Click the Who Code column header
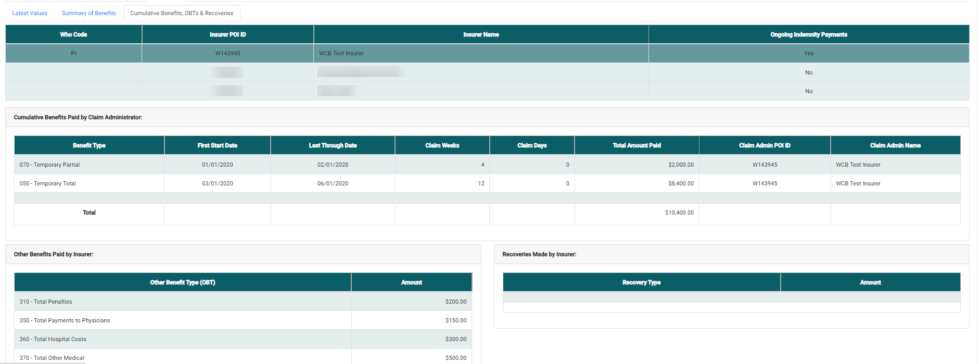980x364 pixels. [73, 34]
